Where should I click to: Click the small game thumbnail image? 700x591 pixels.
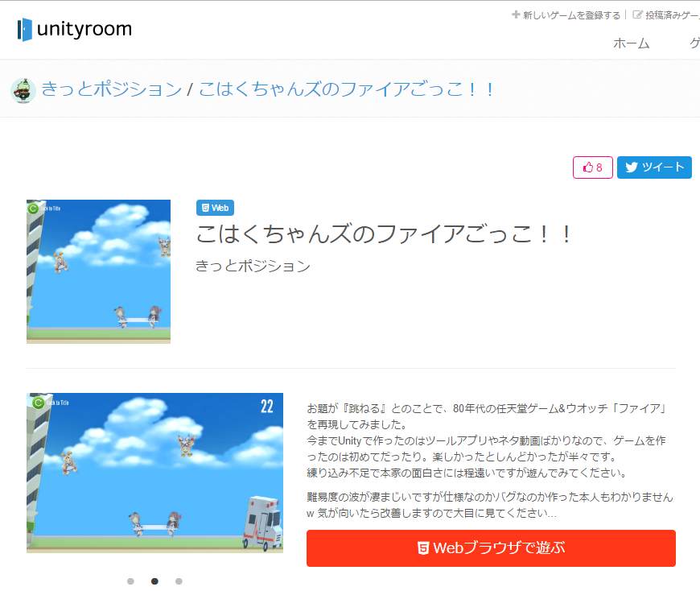pyautogui.click(x=99, y=271)
